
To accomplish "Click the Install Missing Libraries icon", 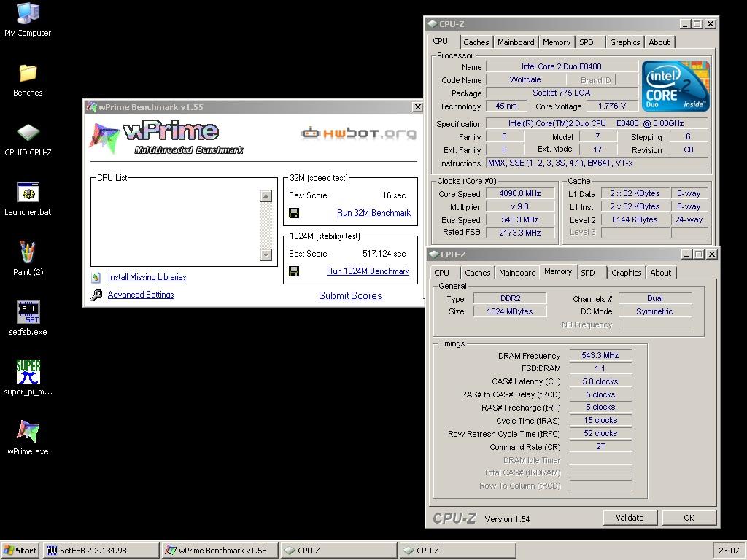I will [96, 277].
